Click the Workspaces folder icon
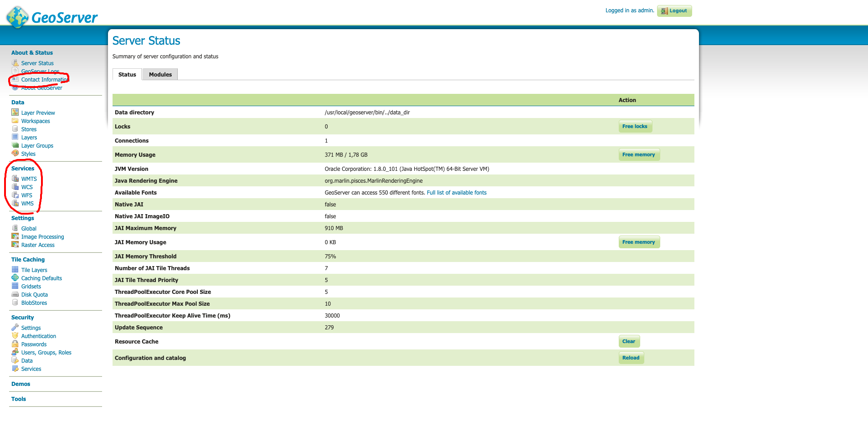The height and width of the screenshot is (431, 868). pos(15,121)
